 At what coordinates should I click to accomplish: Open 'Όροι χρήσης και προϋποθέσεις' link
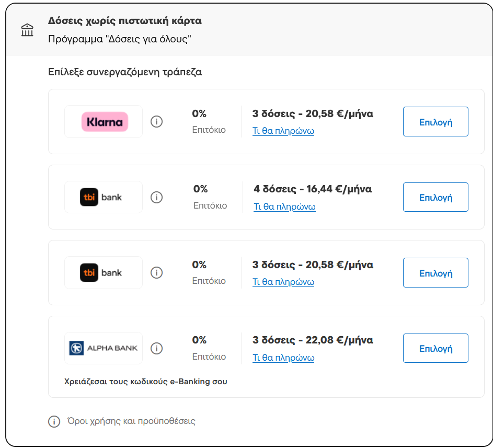pos(131,421)
